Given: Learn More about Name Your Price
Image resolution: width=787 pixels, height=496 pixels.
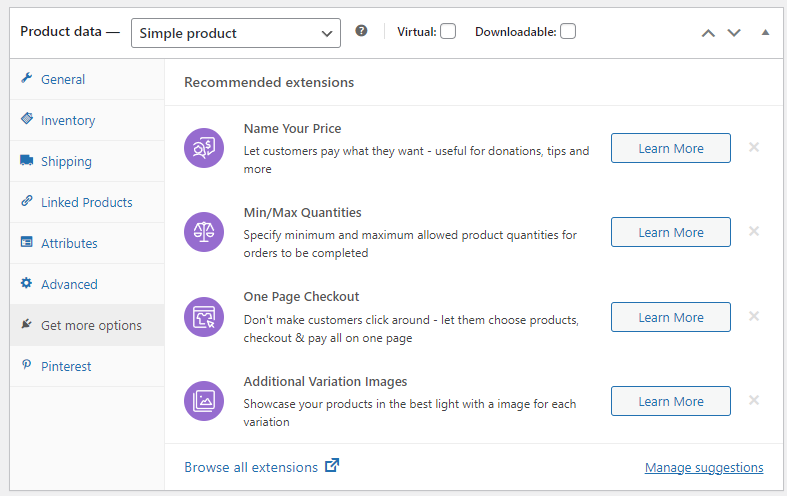Looking at the screenshot, I should (x=671, y=148).
